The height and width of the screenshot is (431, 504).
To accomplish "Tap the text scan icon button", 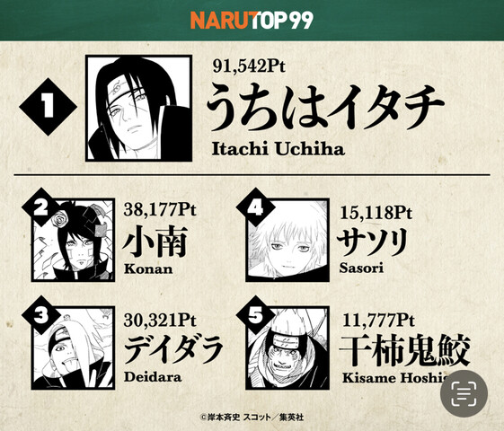I will (x=464, y=394).
